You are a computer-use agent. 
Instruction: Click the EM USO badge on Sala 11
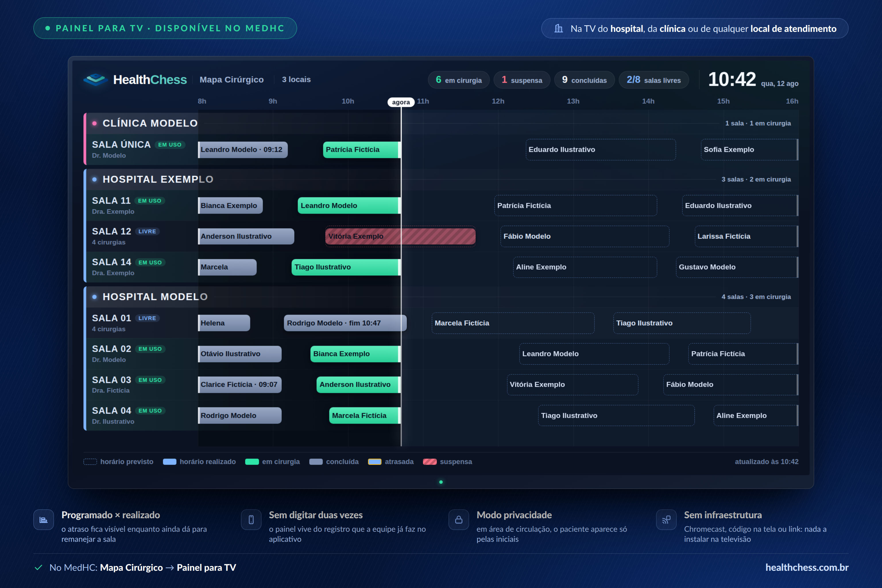[x=150, y=201]
